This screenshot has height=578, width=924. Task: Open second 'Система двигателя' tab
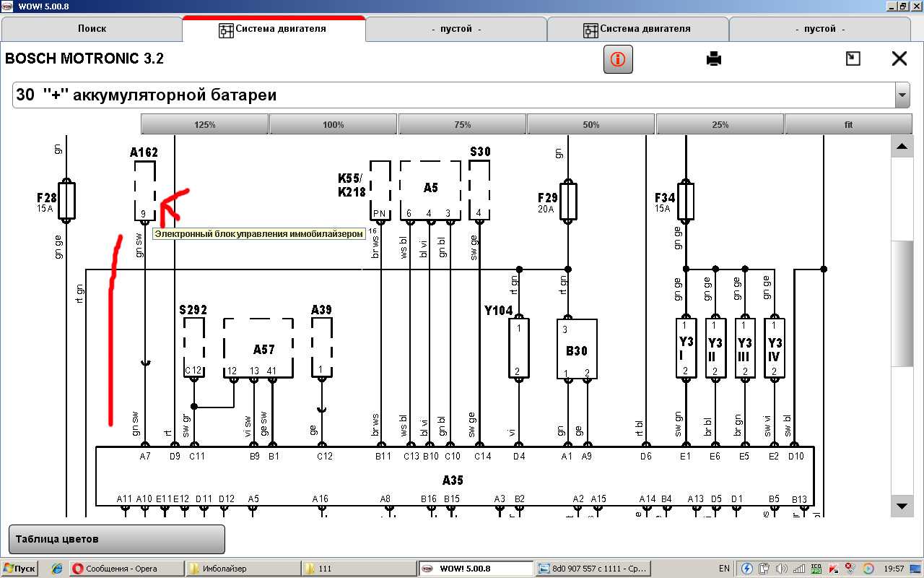click(x=638, y=29)
